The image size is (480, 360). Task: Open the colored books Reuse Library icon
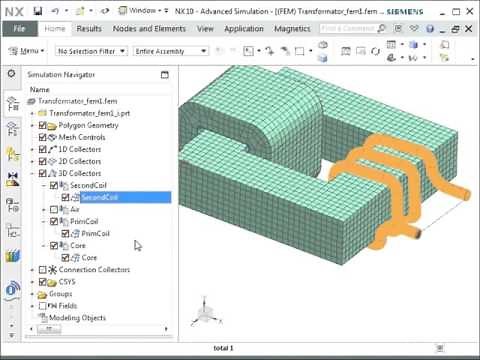12,255
